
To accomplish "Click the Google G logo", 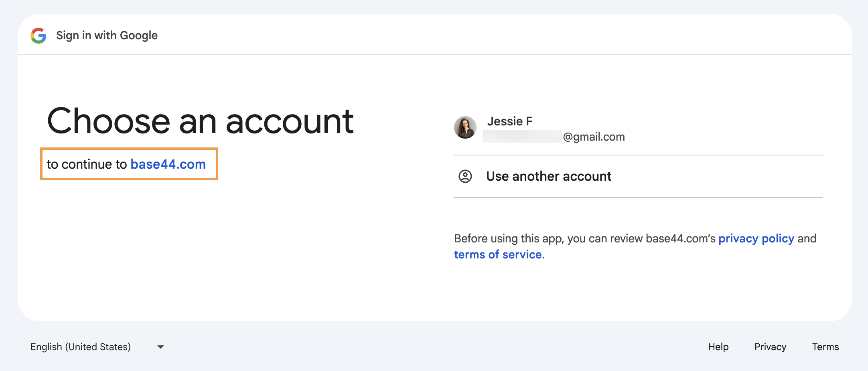I will 39,36.
